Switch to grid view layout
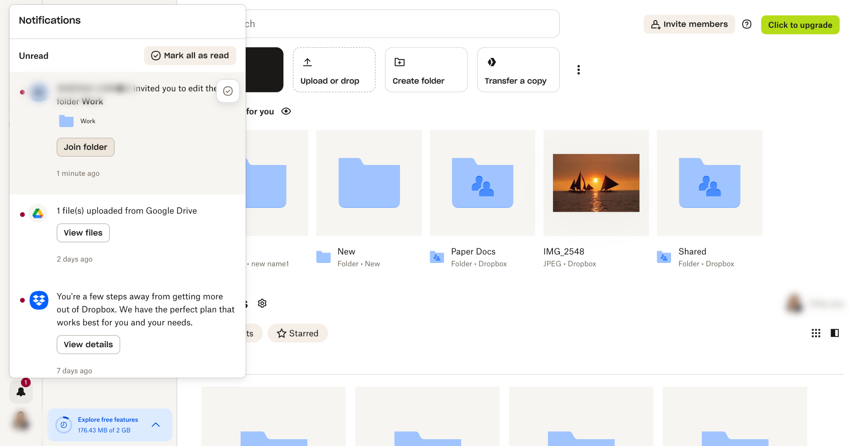 816,333
